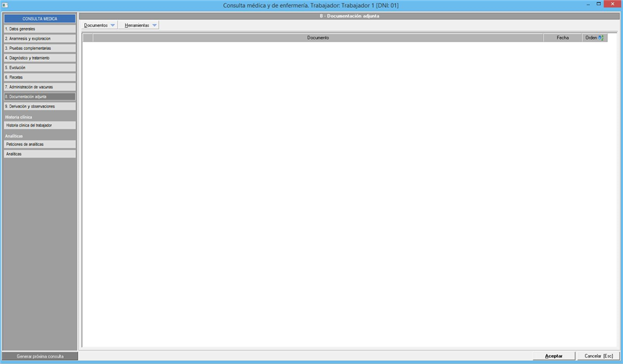Select the 6. Recetas section

[x=40, y=77]
